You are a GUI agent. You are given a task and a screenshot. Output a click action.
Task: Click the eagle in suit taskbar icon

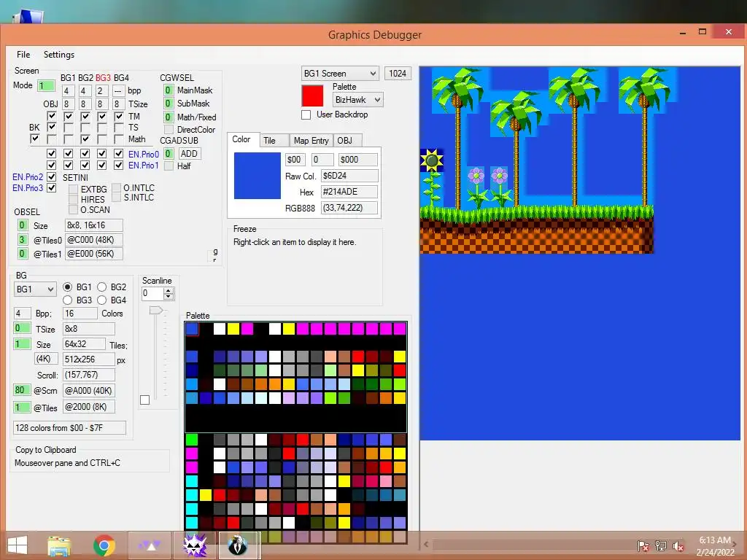click(238, 545)
